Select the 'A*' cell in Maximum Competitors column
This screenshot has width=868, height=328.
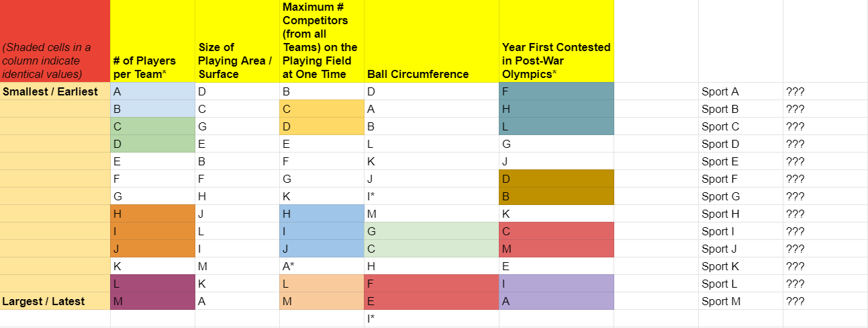pos(322,266)
